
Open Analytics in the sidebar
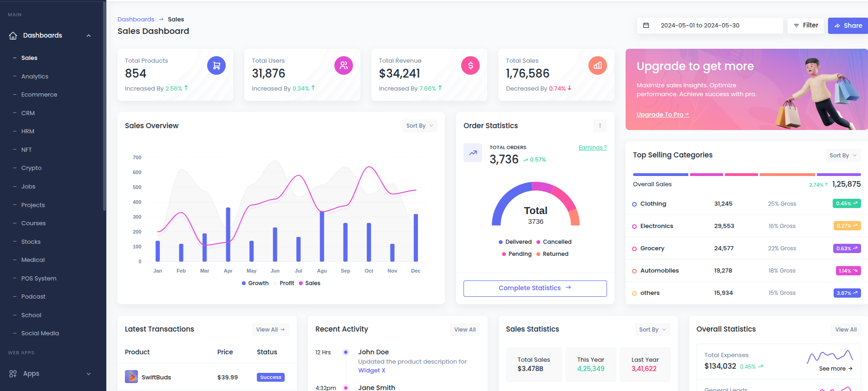pyautogui.click(x=35, y=77)
